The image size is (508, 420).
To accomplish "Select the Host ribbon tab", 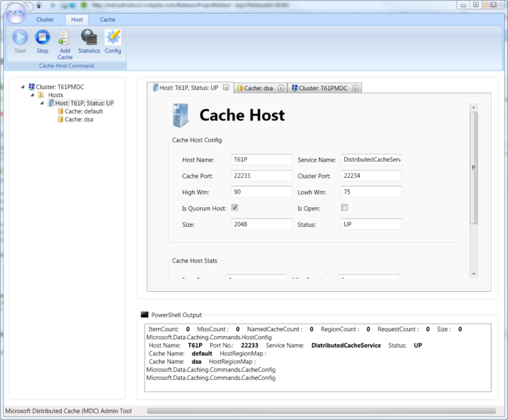I will pyautogui.click(x=77, y=20).
